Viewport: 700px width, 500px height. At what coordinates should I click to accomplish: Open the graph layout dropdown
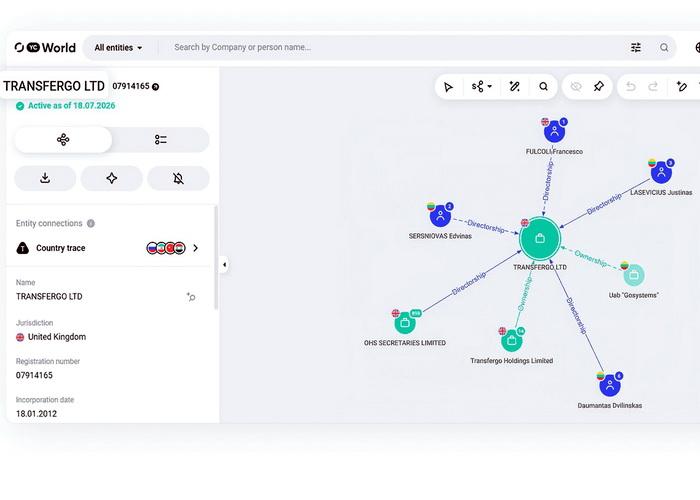[x=482, y=86]
